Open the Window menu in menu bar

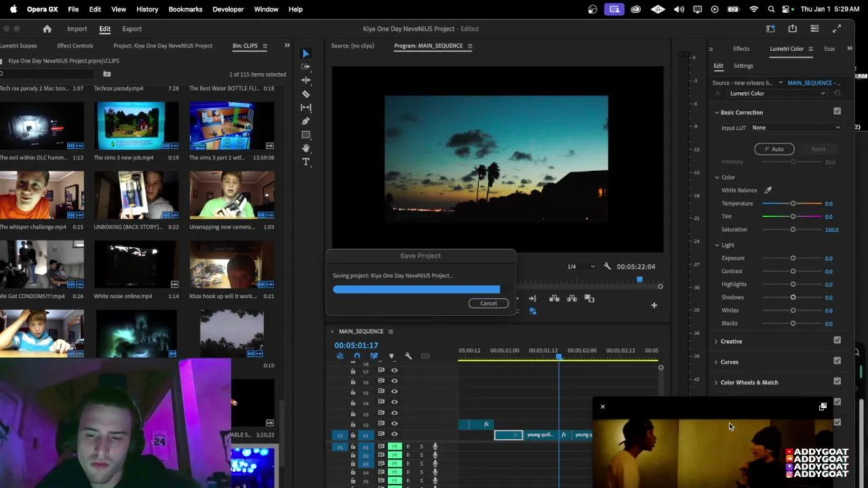point(266,9)
